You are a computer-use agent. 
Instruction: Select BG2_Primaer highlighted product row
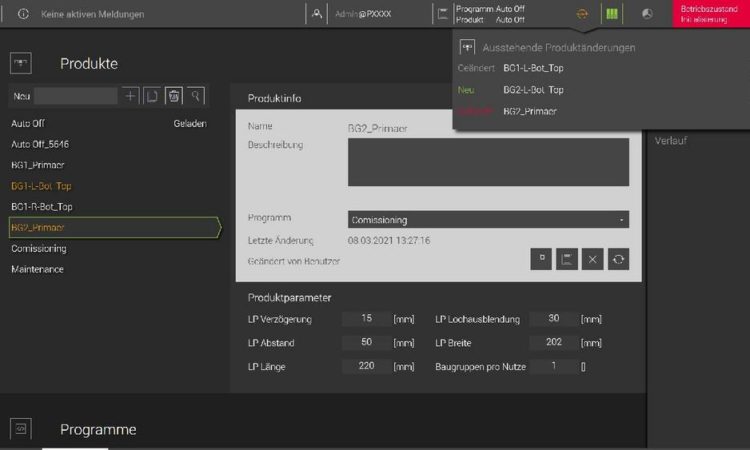pos(115,228)
